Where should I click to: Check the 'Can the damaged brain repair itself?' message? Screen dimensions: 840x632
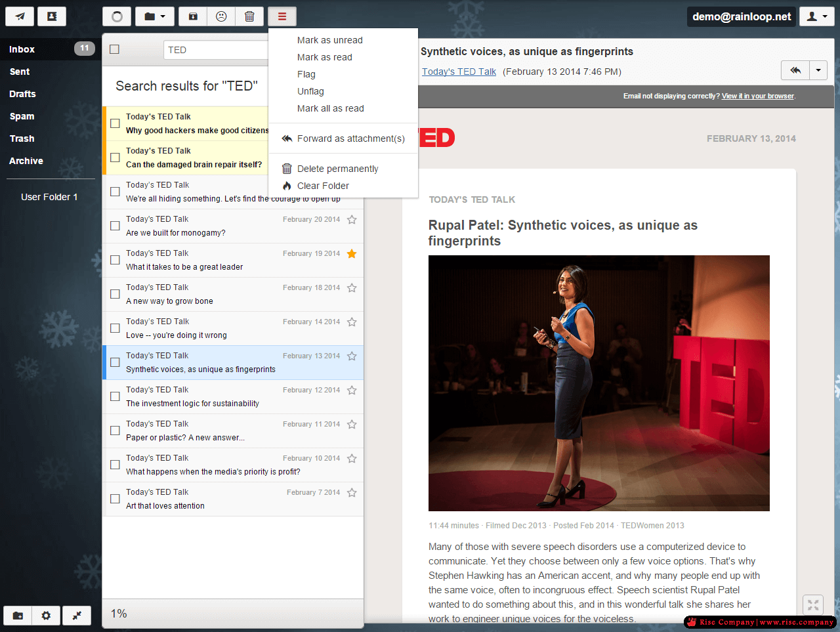tap(115, 158)
